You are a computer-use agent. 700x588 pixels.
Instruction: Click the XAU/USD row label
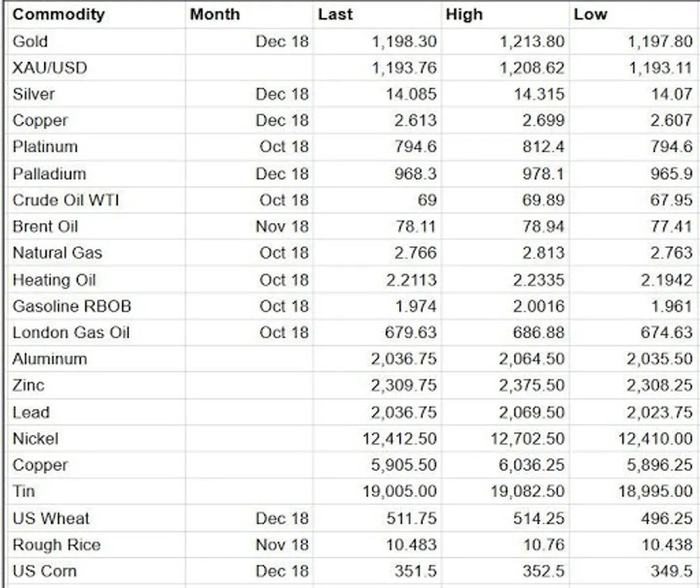point(50,68)
